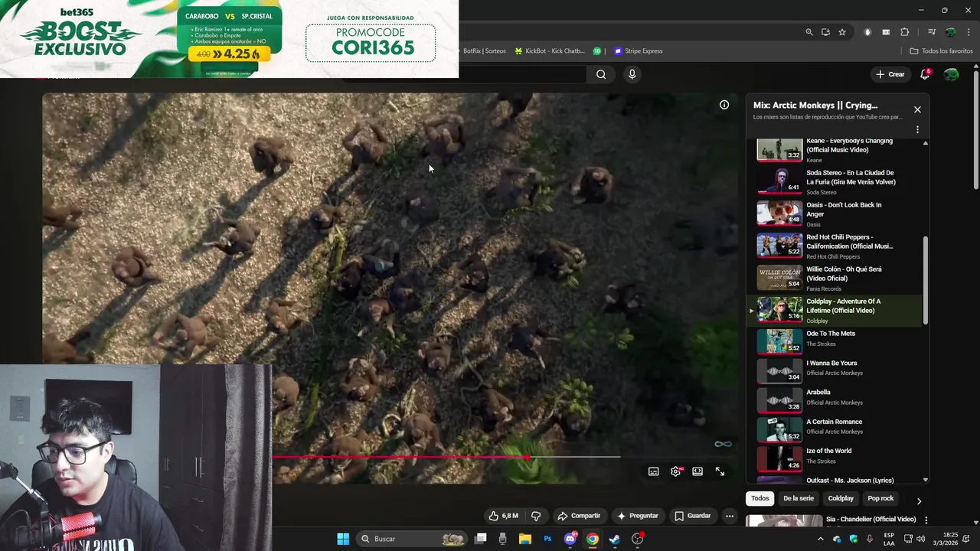This screenshot has width=980, height=551.
Task: Select Oasis - Don't Look Back In Anger
Action: tap(835, 214)
